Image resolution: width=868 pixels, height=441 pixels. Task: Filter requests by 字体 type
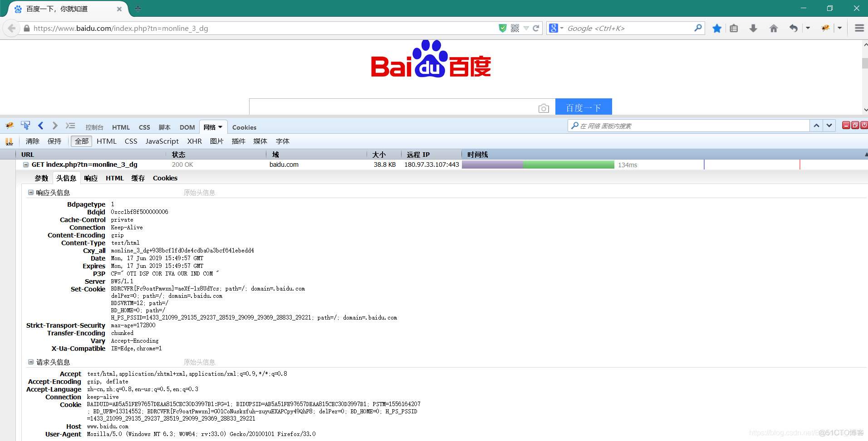pyautogui.click(x=283, y=141)
